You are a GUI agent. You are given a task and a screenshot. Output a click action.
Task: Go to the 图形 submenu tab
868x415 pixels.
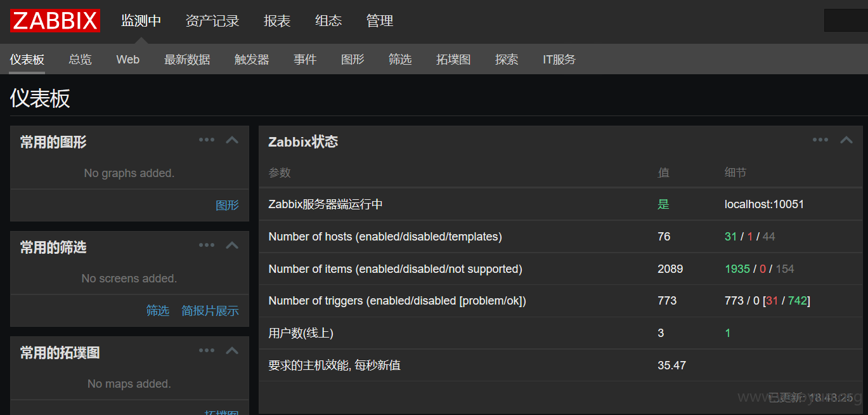(x=353, y=60)
